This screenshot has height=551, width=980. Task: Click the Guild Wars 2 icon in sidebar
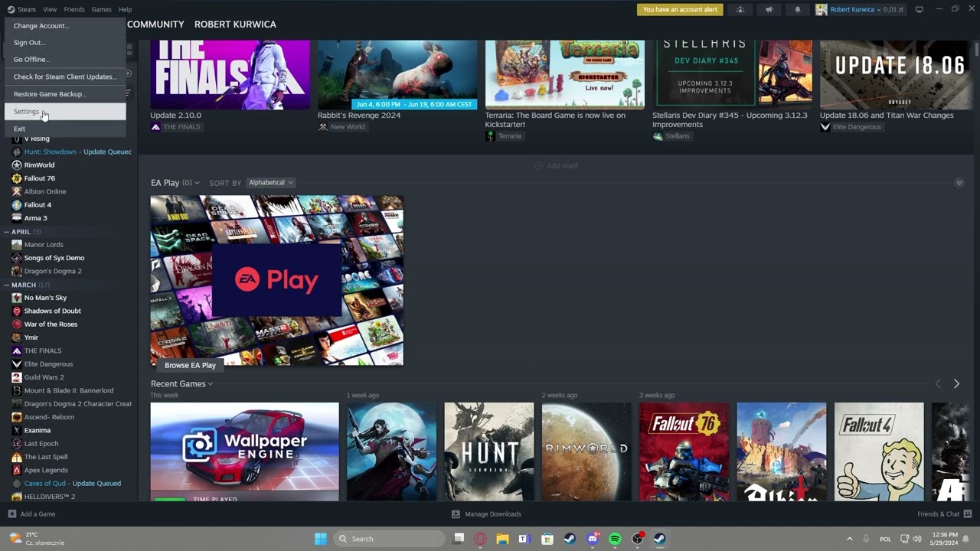coord(17,377)
